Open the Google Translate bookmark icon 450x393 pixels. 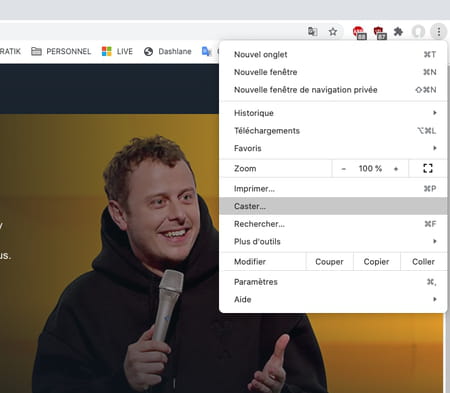pos(207,51)
